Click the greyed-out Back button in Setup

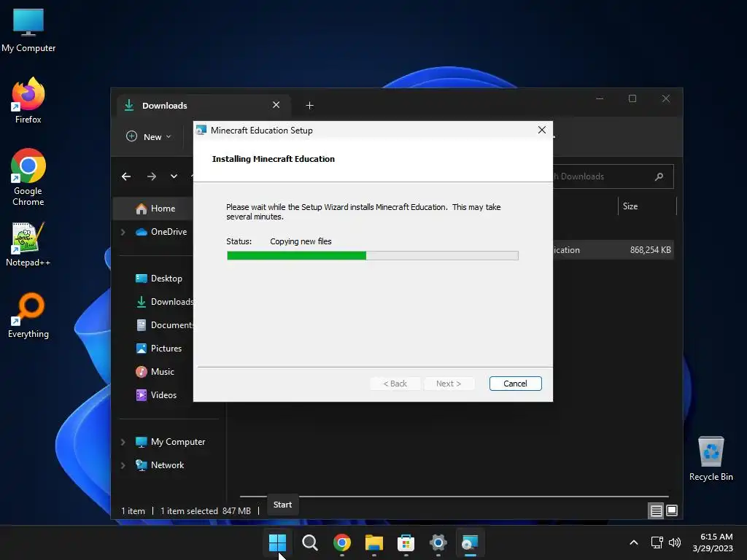point(395,384)
